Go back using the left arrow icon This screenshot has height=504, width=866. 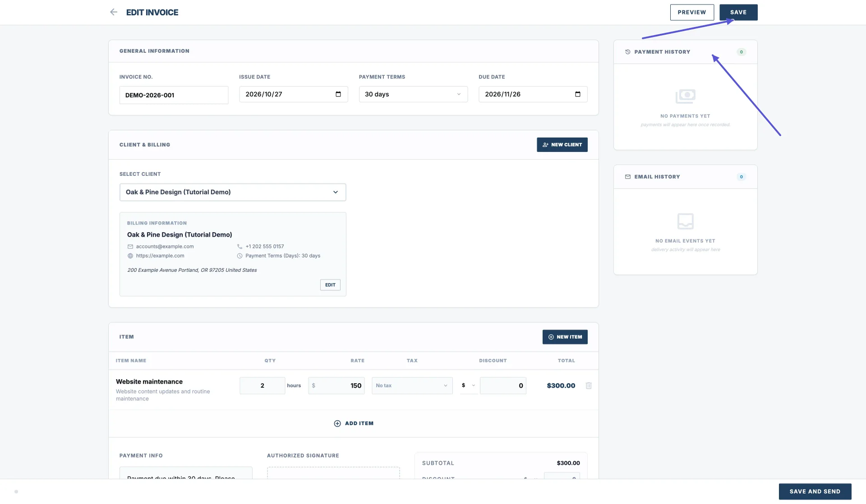(114, 12)
